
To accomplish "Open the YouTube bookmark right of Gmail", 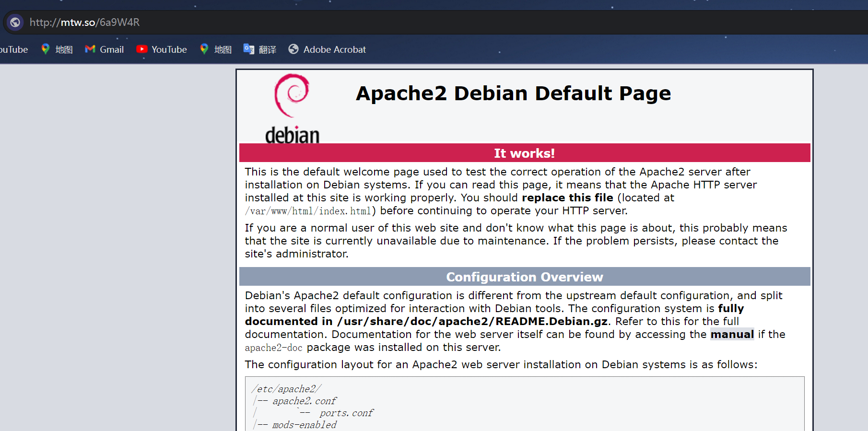I will (162, 49).
